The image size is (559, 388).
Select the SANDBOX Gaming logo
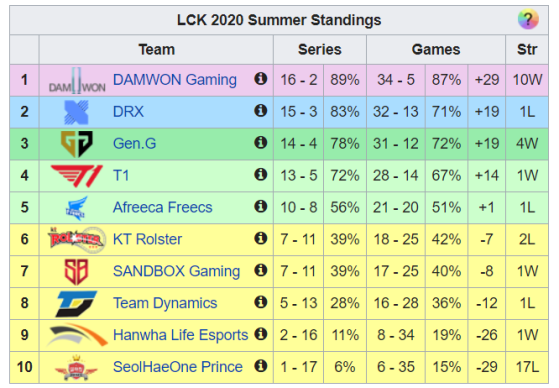pyautogui.click(x=76, y=271)
